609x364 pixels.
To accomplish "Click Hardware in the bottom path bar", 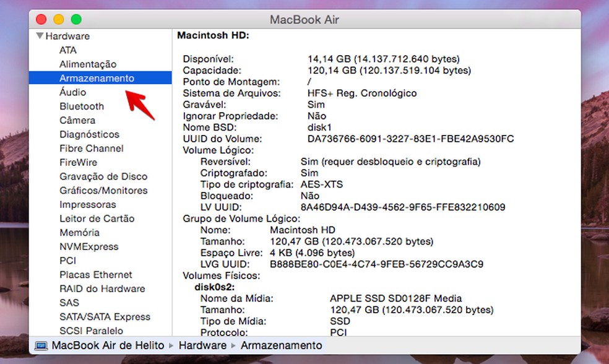I will 202,345.
